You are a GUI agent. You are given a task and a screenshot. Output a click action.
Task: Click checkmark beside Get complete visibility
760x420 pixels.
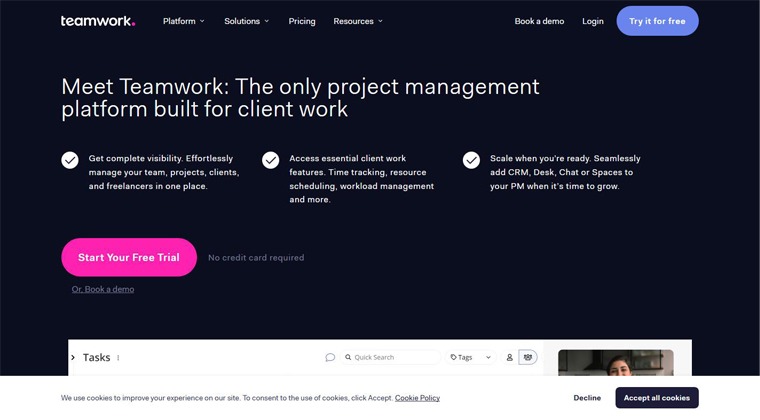pos(70,160)
